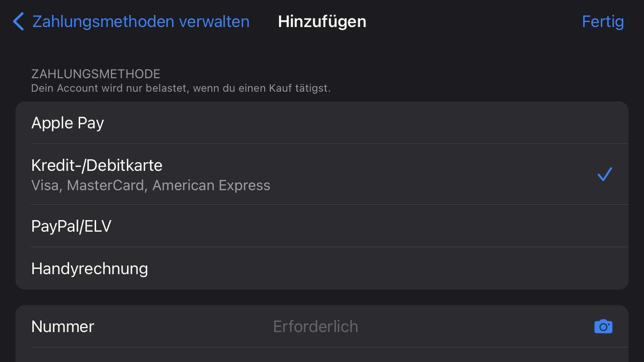Select Apple Pay as payment method
This screenshot has width=644, height=362.
click(x=68, y=123)
